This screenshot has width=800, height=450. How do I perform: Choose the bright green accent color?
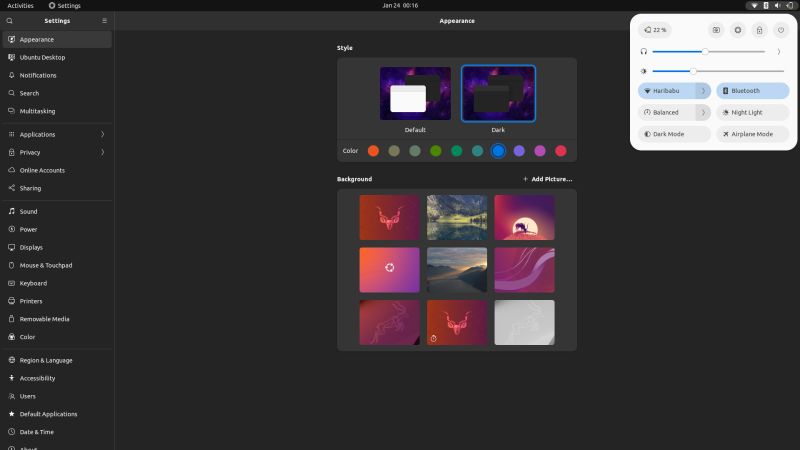(x=436, y=151)
